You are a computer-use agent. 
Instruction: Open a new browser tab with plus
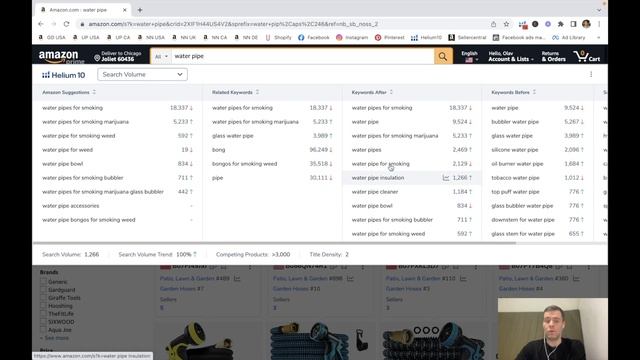pyautogui.click(x=140, y=10)
